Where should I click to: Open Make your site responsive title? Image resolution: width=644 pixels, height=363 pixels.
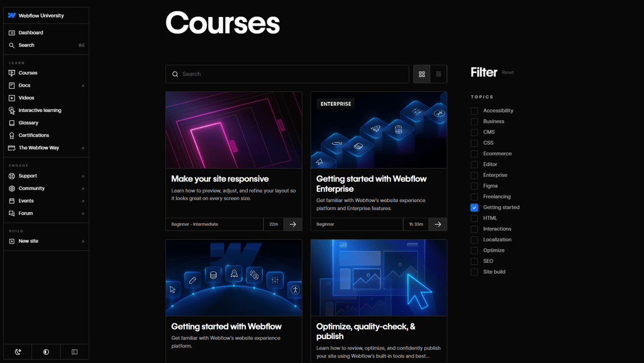tap(219, 179)
